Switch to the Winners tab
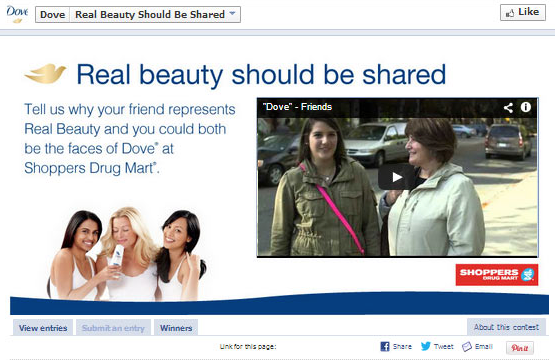Image resolution: width=555 pixels, height=360 pixels. point(176,328)
